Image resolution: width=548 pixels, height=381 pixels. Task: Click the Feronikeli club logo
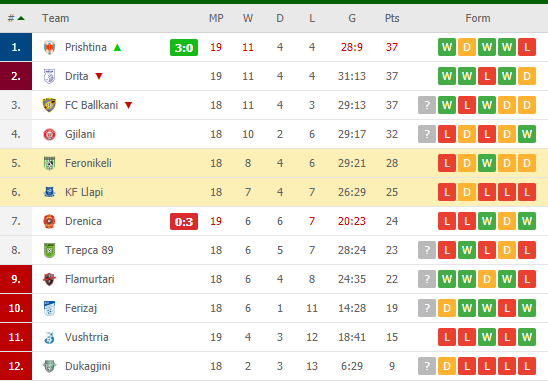tap(49, 163)
